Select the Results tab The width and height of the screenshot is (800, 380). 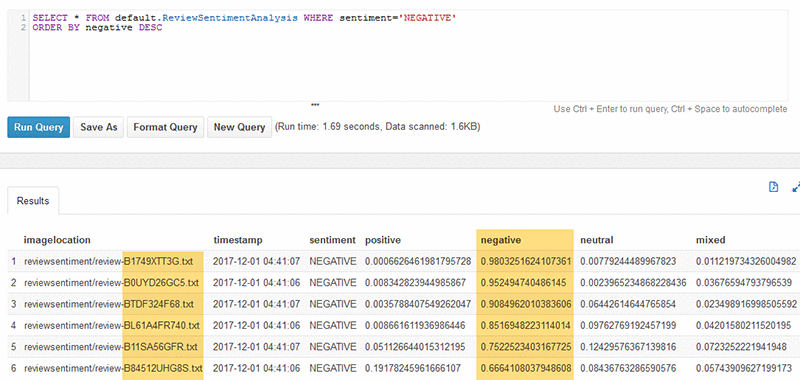point(33,200)
